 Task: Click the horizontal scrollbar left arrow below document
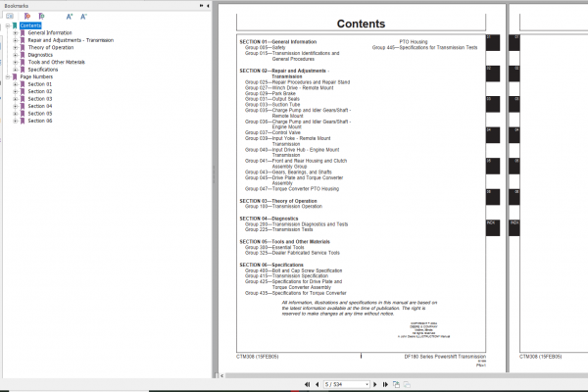coord(222,375)
